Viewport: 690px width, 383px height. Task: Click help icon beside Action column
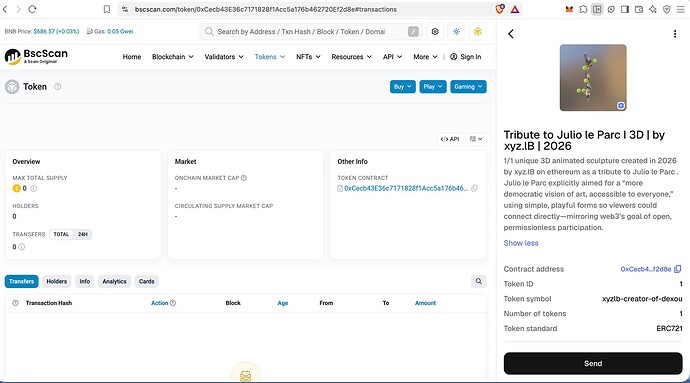coord(173,303)
